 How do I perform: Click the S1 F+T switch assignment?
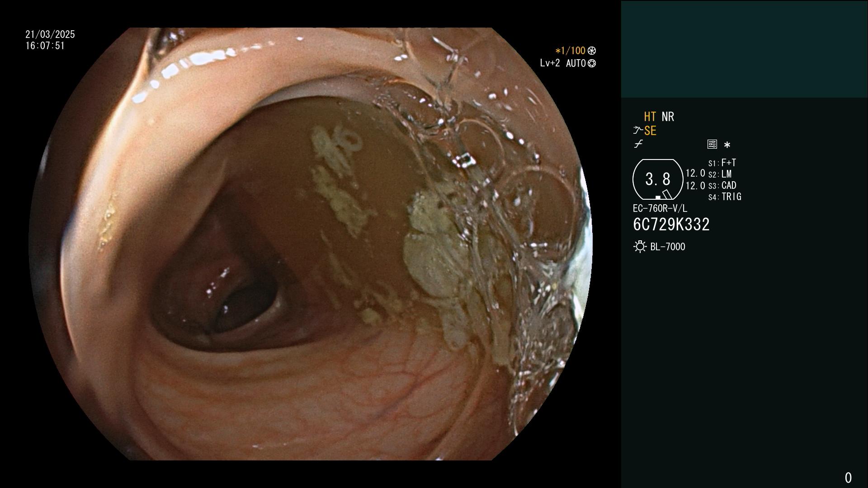[722, 163]
